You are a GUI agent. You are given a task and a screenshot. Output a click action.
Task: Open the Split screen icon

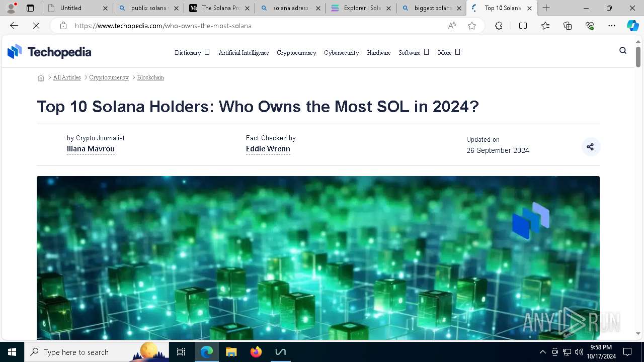pyautogui.click(x=523, y=26)
